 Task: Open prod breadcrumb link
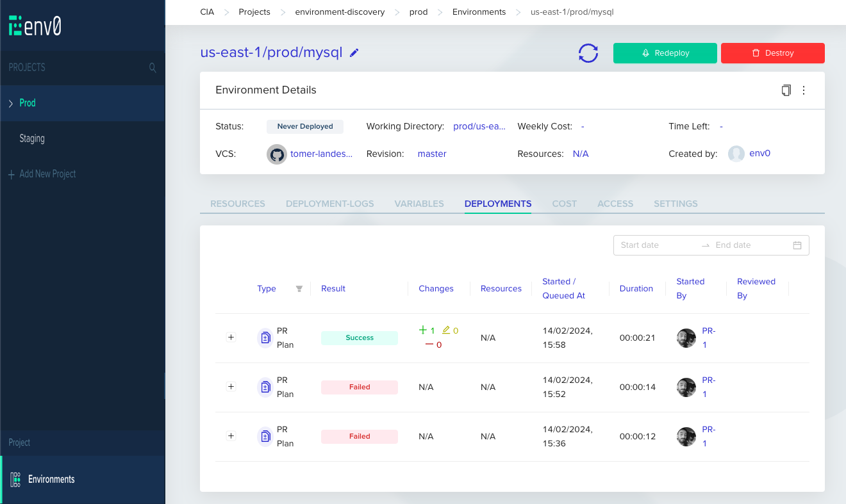(x=419, y=12)
